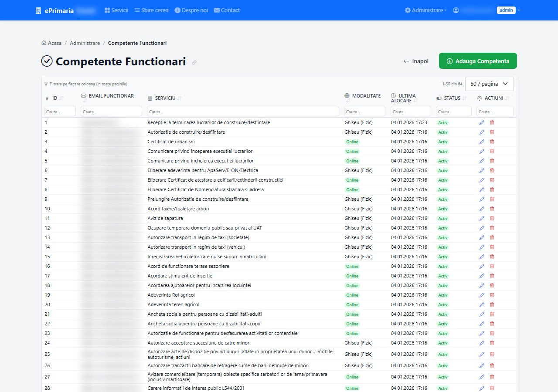The height and width of the screenshot is (392, 558).
Task: Open the admin account dropdown caret
Action: coord(519,10)
